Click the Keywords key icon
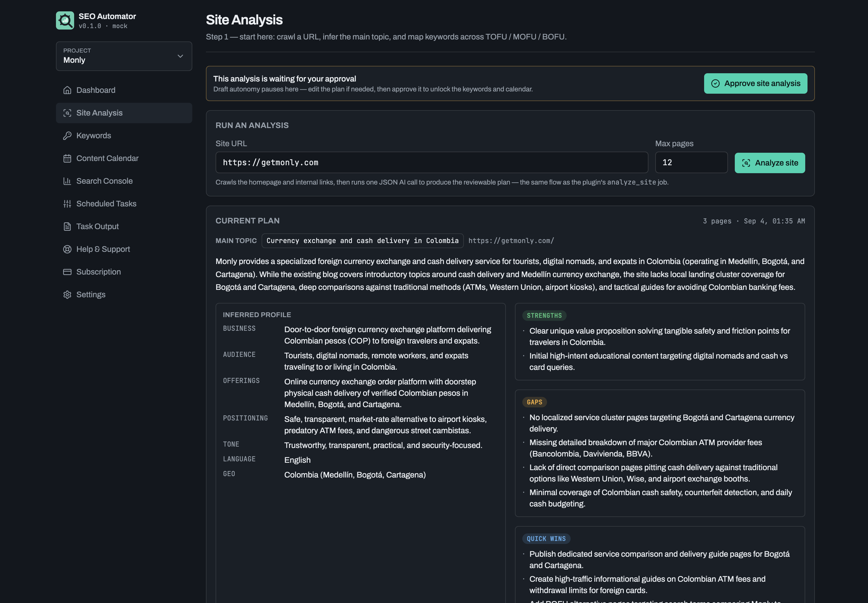 67,136
